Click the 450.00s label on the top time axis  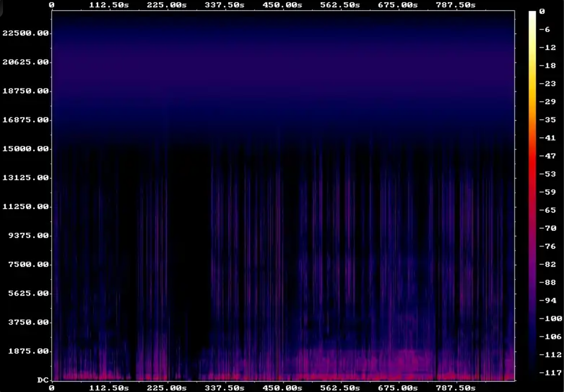282,5
